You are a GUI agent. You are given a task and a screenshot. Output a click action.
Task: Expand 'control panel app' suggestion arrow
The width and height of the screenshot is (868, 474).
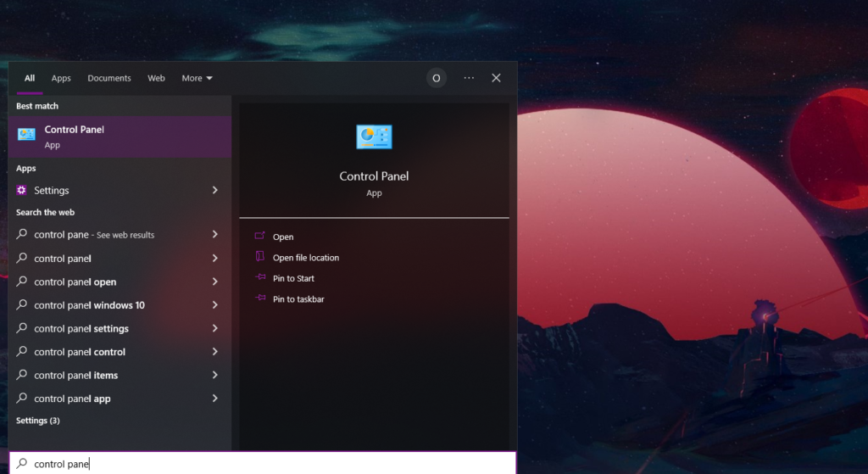[214, 399]
